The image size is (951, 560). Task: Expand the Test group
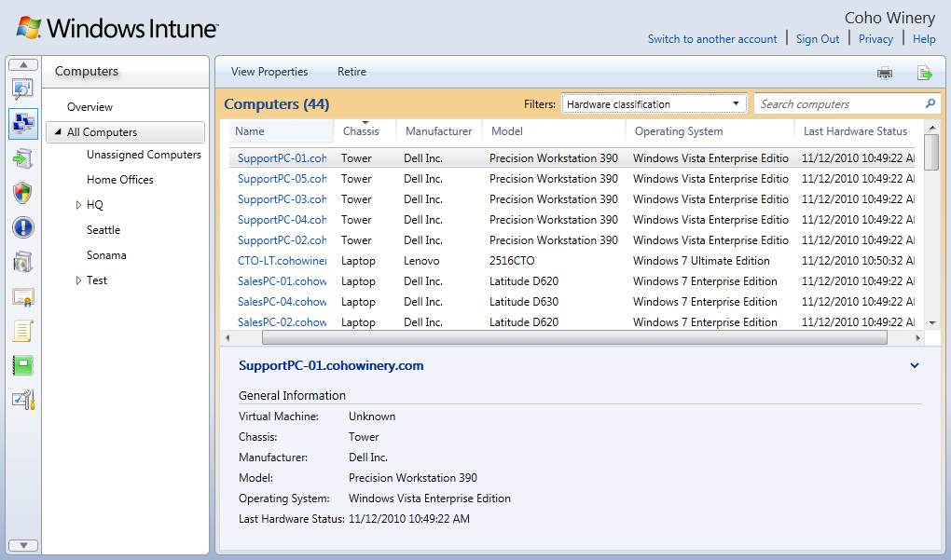coord(78,280)
